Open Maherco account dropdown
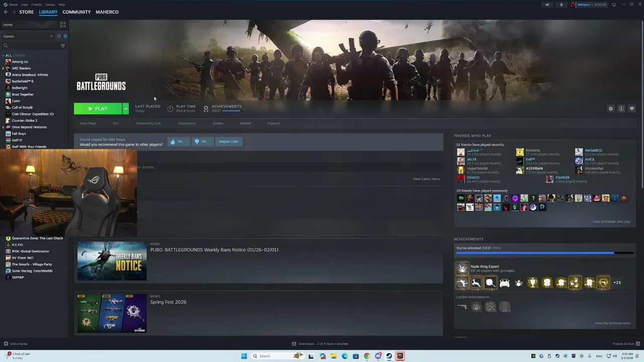The image size is (644, 362). point(589,5)
